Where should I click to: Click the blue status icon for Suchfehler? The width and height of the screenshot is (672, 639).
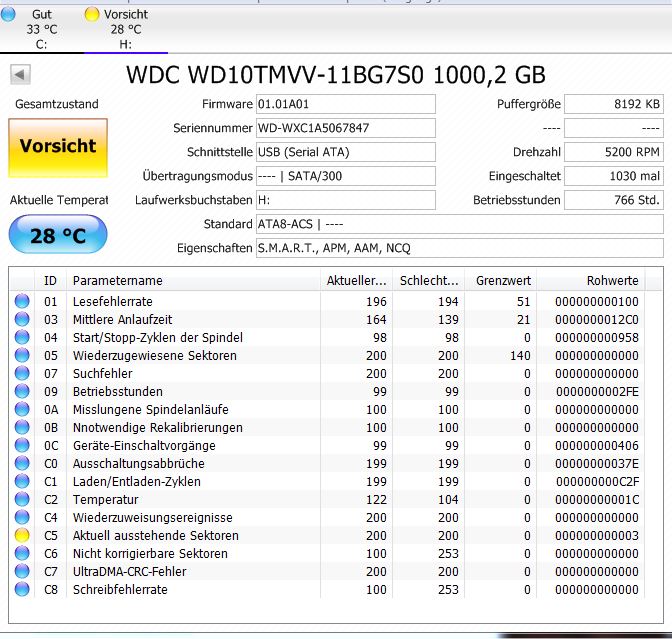[x=22, y=373]
